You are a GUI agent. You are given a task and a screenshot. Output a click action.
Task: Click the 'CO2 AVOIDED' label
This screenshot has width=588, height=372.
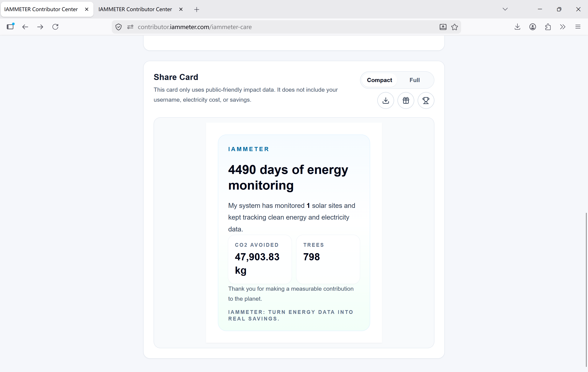pyautogui.click(x=257, y=245)
